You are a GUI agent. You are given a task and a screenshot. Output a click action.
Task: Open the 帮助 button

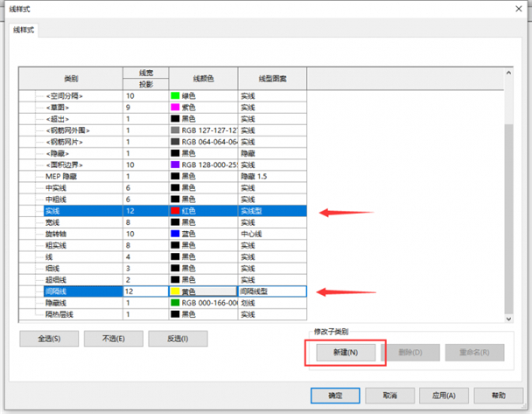(x=499, y=396)
